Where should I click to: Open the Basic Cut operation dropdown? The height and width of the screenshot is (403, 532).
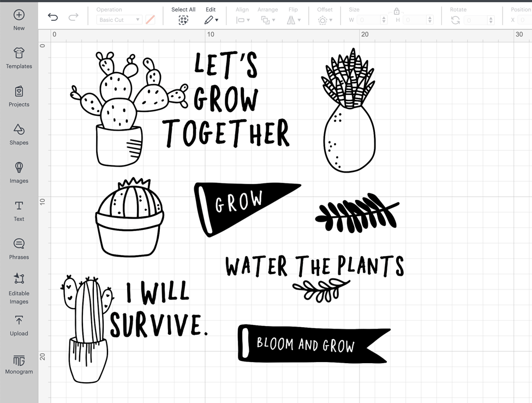[119, 20]
